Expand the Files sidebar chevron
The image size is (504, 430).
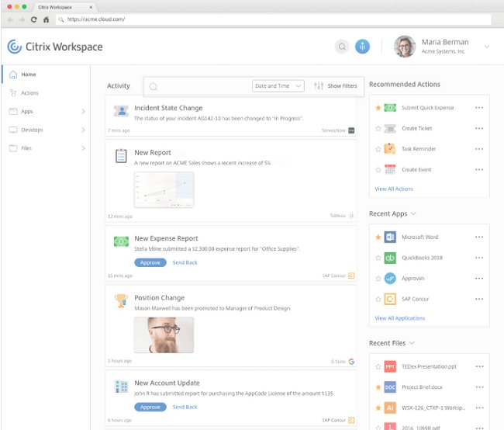pos(83,148)
